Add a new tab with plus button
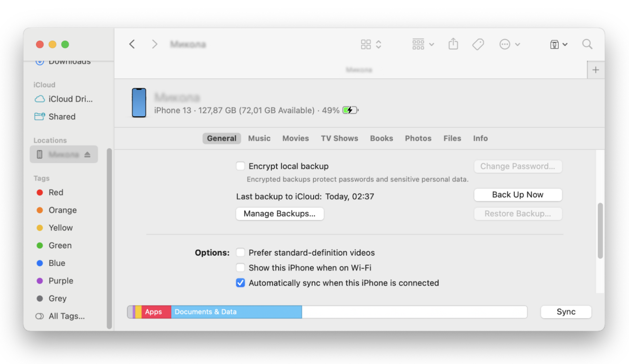 pos(596,70)
